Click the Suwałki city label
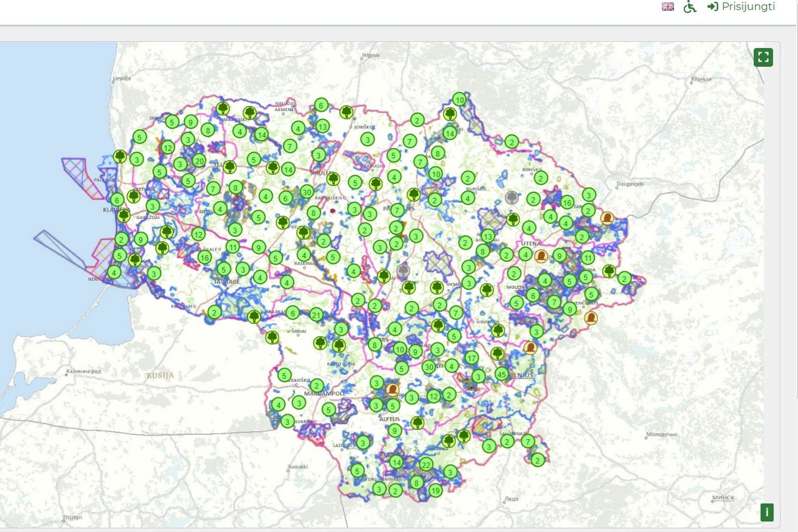Image resolution: width=798 pixels, height=532 pixels. [297, 467]
